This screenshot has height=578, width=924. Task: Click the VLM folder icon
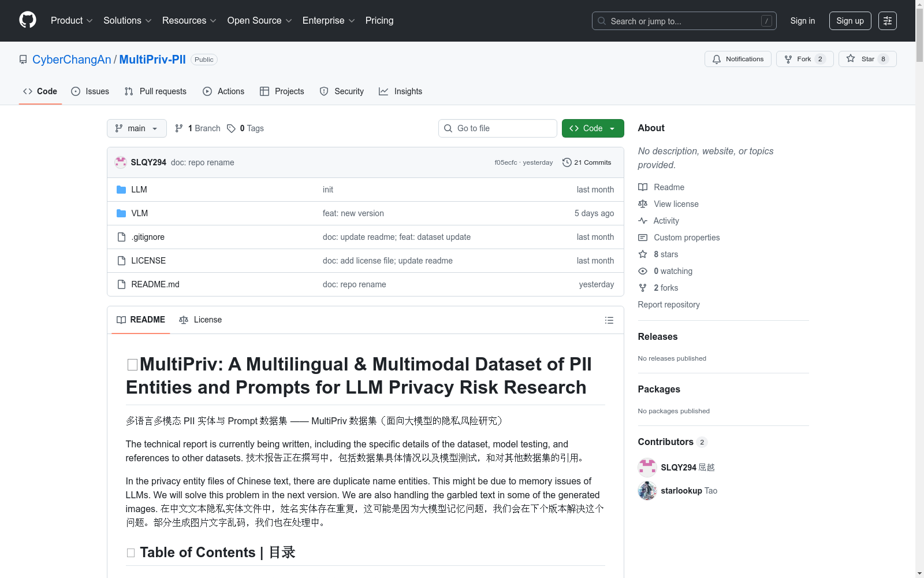pyautogui.click(x=121, y=213)
